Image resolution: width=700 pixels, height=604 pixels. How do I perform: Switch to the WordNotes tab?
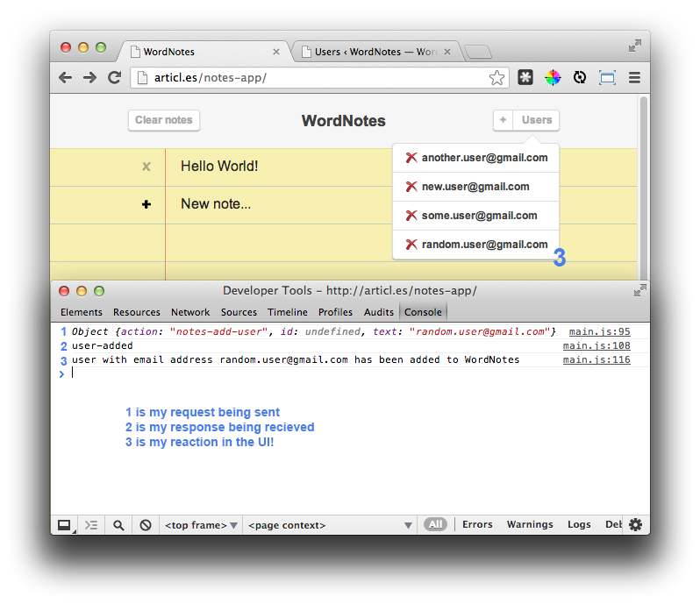pyautogui.click(x=204, y=52)
